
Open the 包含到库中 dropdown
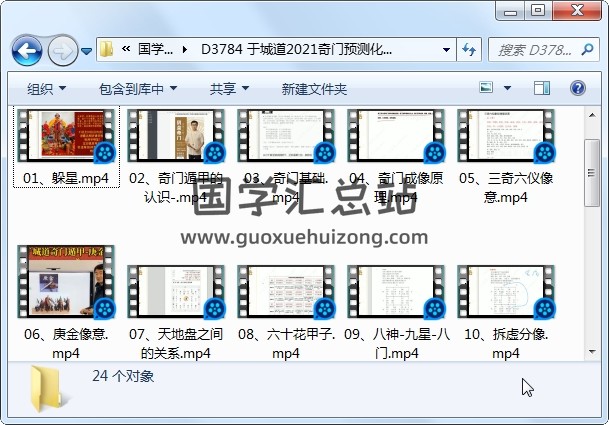point(135,89)
